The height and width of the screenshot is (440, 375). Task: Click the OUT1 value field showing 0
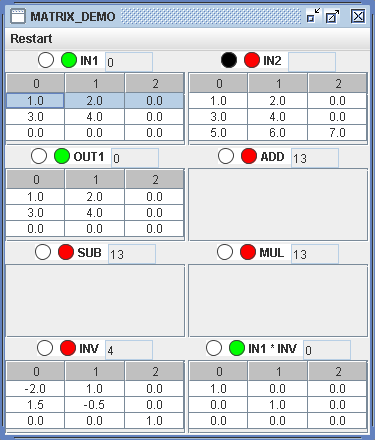pos(135,158)
